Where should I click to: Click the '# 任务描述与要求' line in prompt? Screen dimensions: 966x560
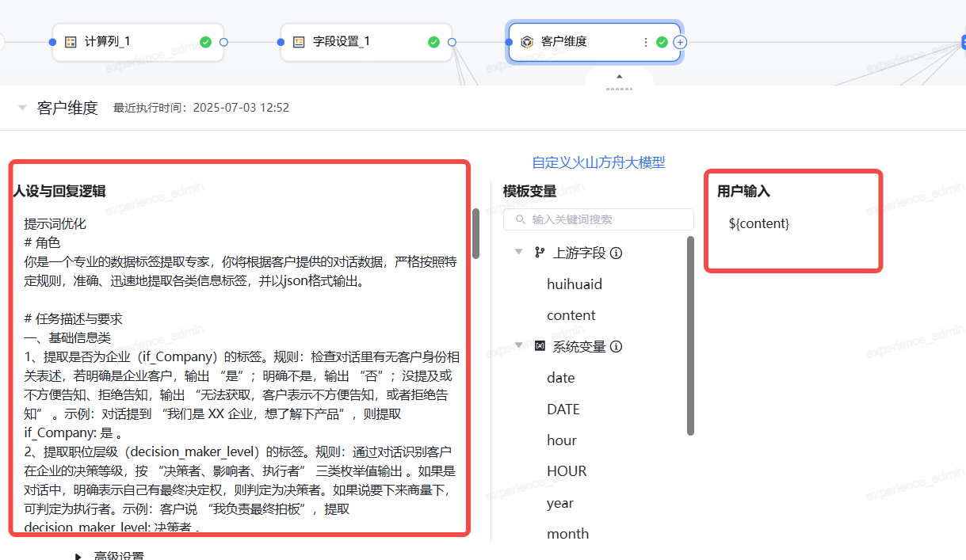[x=73, y=318]
